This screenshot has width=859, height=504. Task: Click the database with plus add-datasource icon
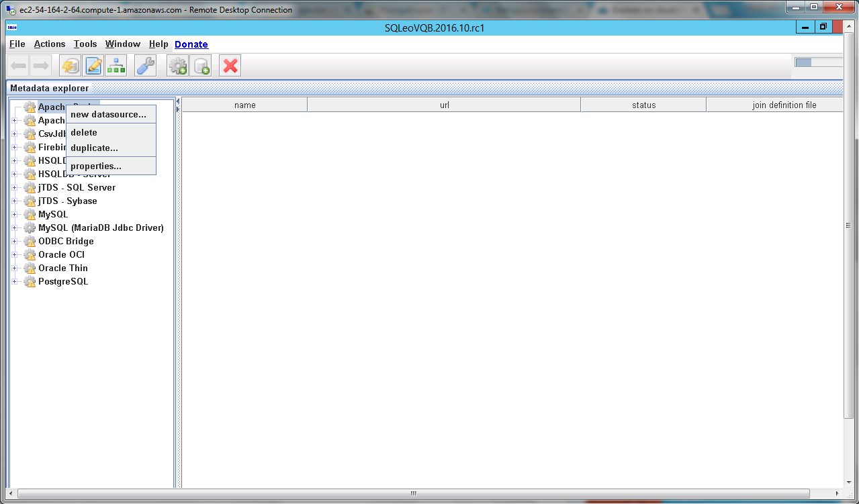(200, 66)
